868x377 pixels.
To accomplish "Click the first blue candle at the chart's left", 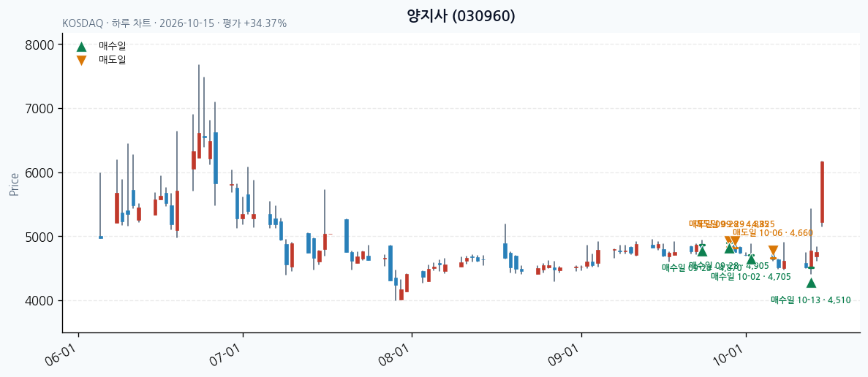I will click(x=100, y=237).
